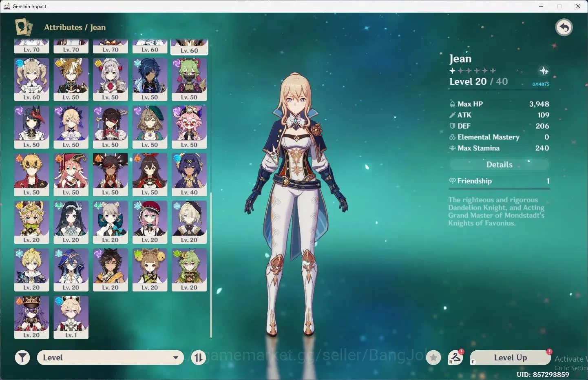Close the Genshin Impact window
The height and width of the screenshot is (380, 588).
point(578,6)
